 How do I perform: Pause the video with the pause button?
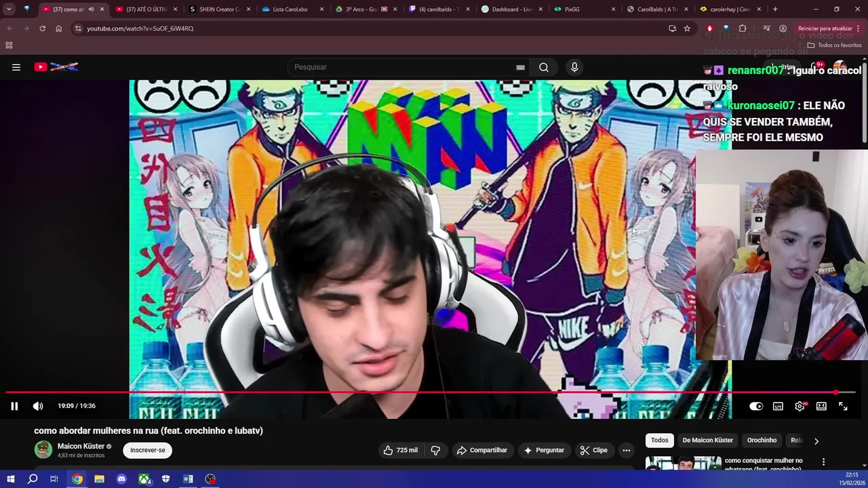14,406
